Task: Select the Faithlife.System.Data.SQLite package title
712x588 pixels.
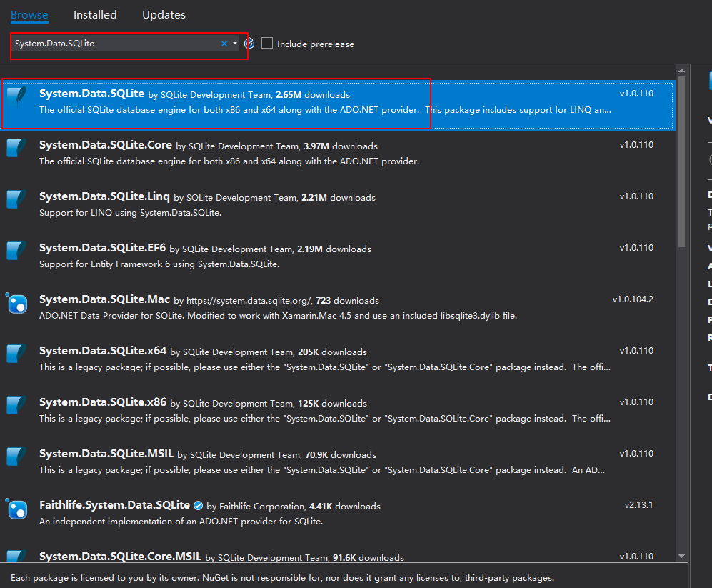Action: (114, 505)
